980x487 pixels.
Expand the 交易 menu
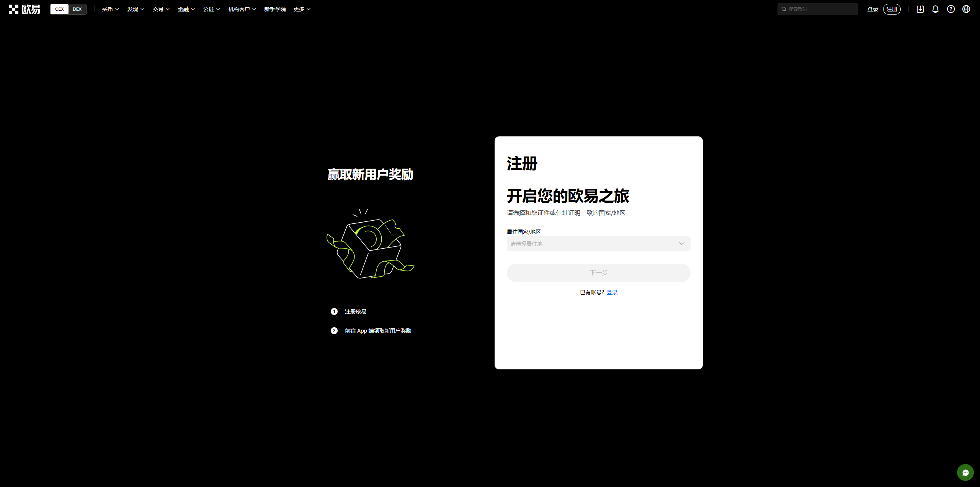161,9
